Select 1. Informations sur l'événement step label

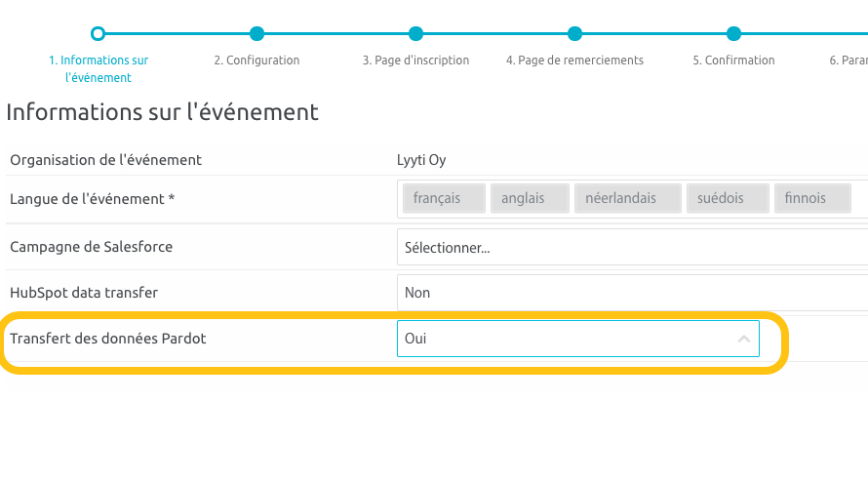click(98, 68)
